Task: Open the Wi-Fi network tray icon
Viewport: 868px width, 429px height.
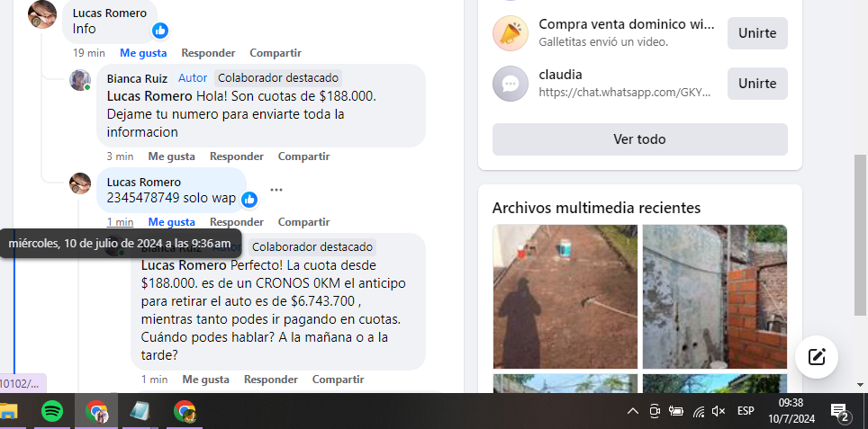Action: [699, 411]
